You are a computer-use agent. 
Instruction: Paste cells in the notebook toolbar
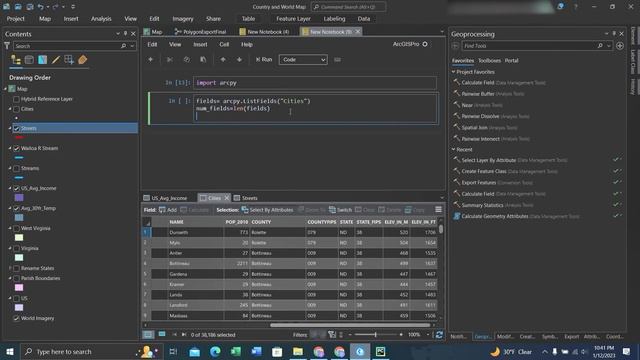click(203, 60)
